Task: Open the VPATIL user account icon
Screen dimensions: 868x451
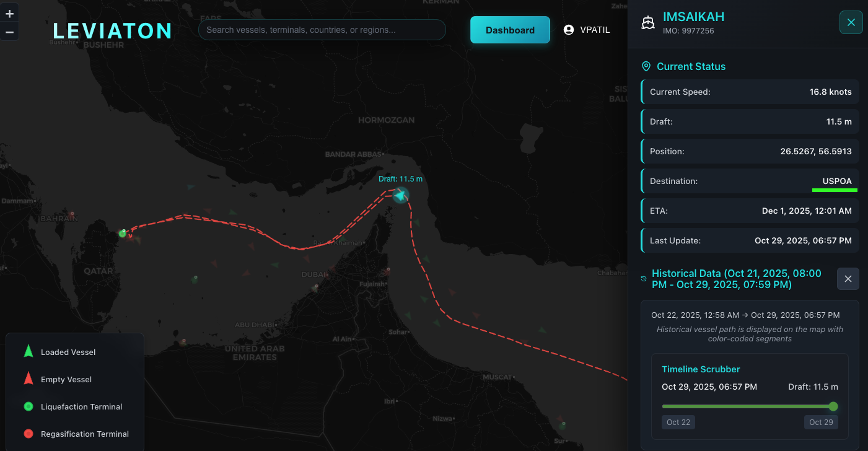Action: point(569,30)
